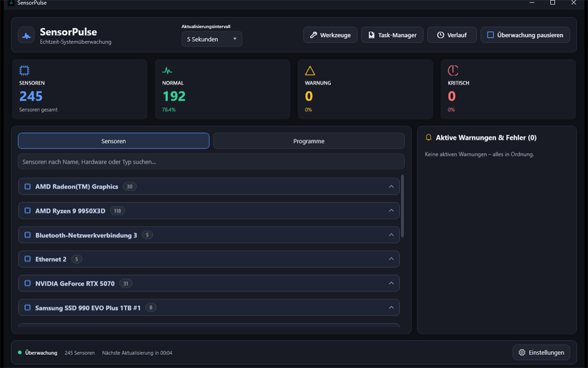Click 'Echtzeit-Systemüberwachung' subtitle
This screenshot has width=588, height=368.
[x=75, y=41]
